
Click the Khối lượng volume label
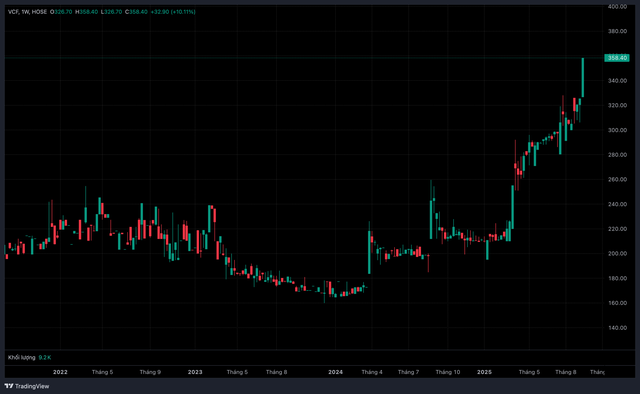click(x=22, y=357)
